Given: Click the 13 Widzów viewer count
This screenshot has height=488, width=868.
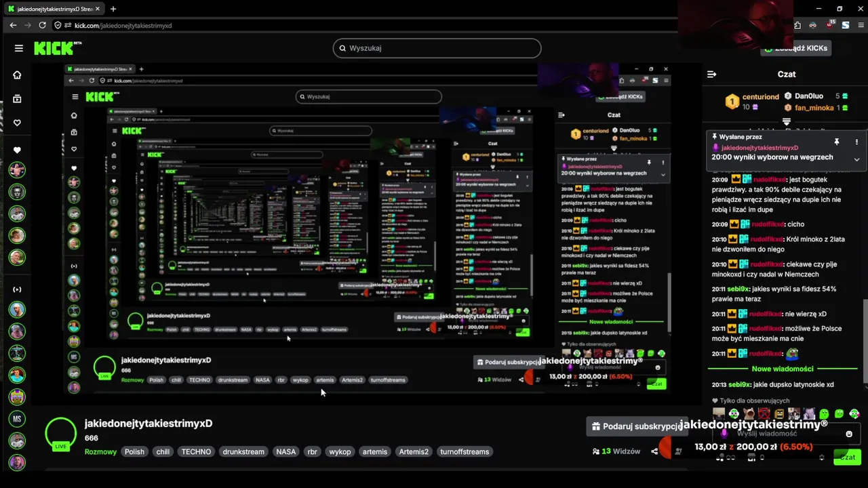Looking at the screenshot, I should (616, 451).
